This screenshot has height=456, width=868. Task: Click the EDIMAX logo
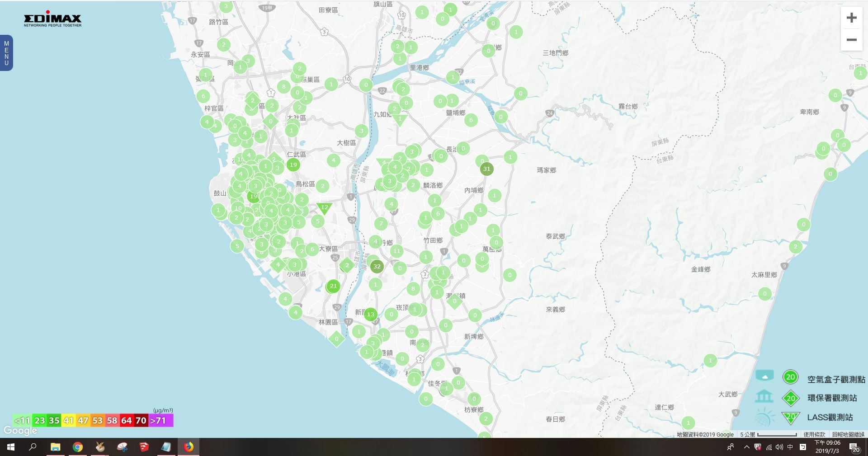pyautogui.click(x=52, y=19)
